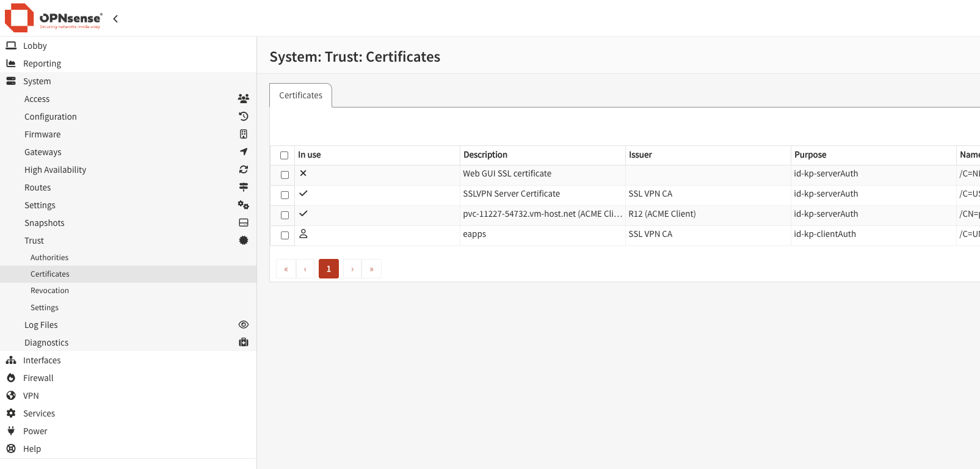Expand the Firewall menu section
The width and height of the screenshot is (980, 469).
pos(38,378)
